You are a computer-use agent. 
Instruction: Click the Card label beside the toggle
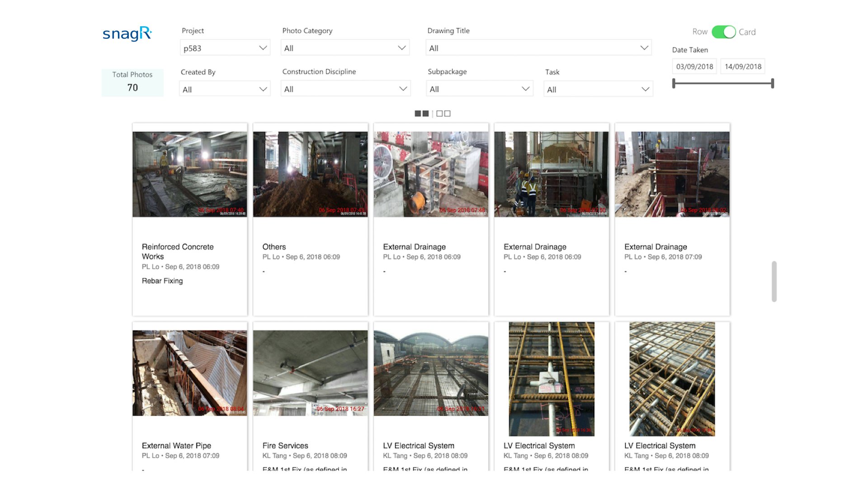pyautogui.click(x=747, y=32)
